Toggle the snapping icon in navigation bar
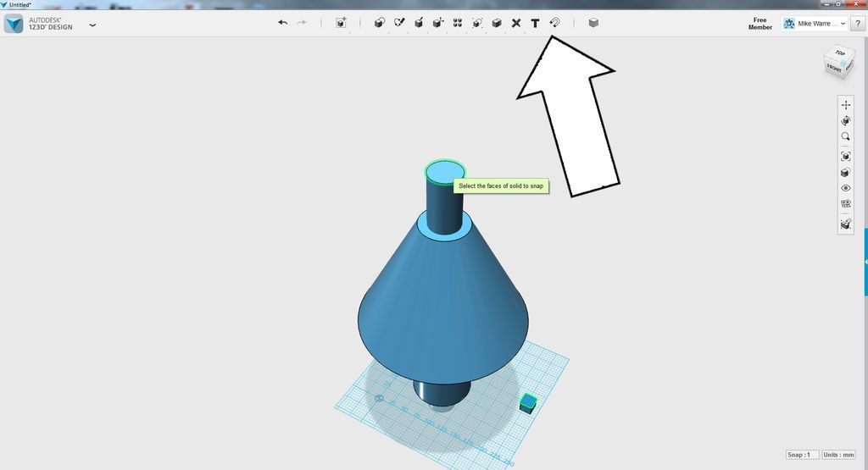Screen dimensions: 868x470 tap(845, 224)
